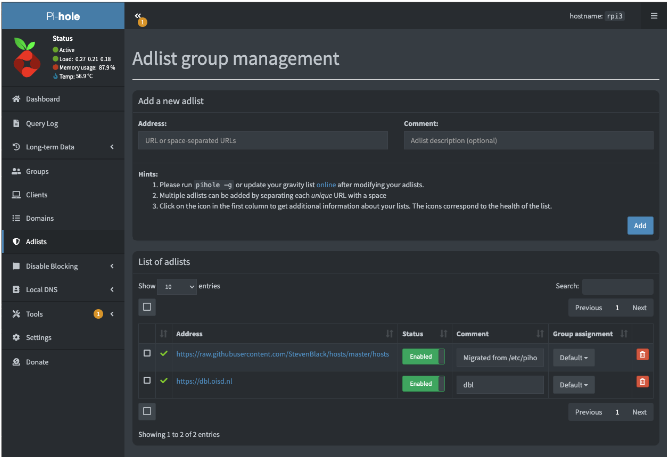The width and height of the screenshot is (667, 457).
Task: Open Default group dropdown for dbl.oisd.nl
Action: (x=573, y=385)
